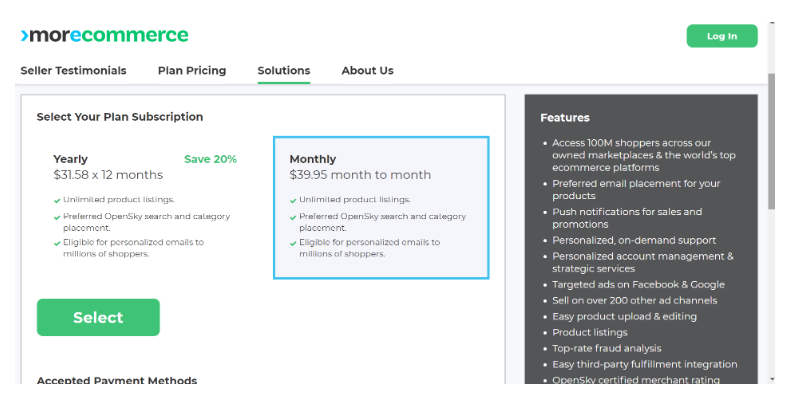Click checkmark beside Monthly OpenSky search placement
Viewport: 790px width, 413px height.
(x=293, y=218)
